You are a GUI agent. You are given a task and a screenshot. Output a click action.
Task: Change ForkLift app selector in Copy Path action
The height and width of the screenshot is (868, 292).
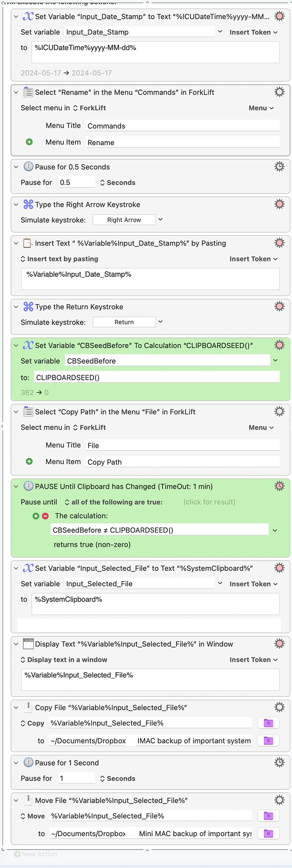(89, 427)
